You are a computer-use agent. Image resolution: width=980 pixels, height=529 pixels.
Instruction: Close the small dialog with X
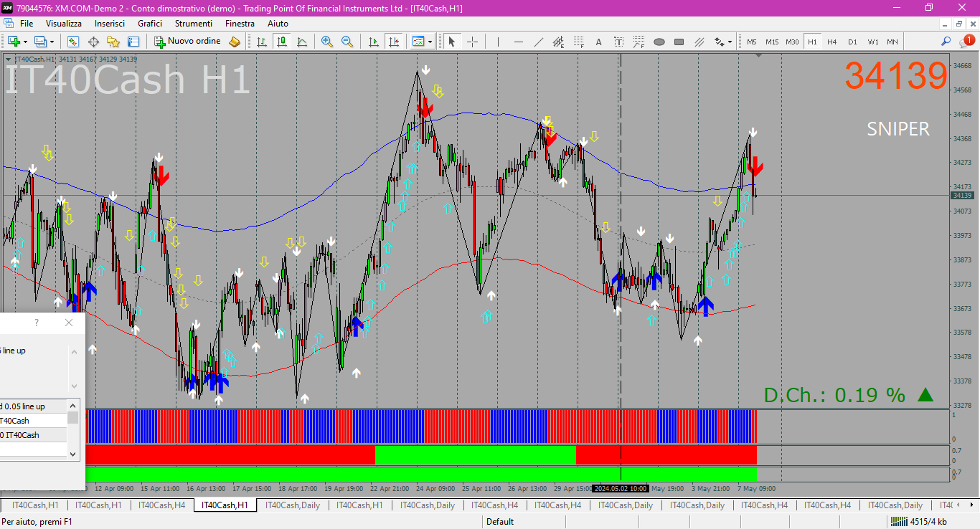(x=69, y=323)
